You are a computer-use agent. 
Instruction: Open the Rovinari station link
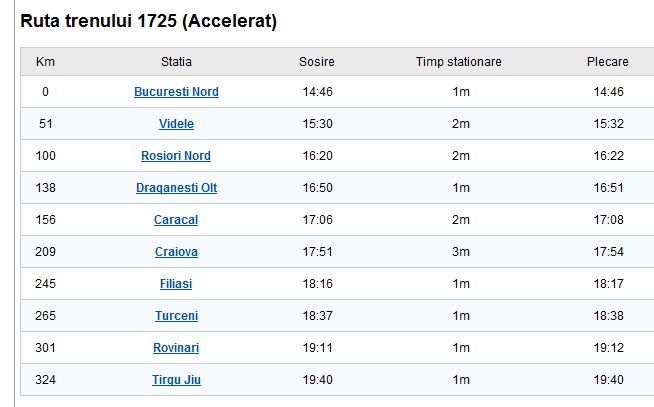coord(176,348)
